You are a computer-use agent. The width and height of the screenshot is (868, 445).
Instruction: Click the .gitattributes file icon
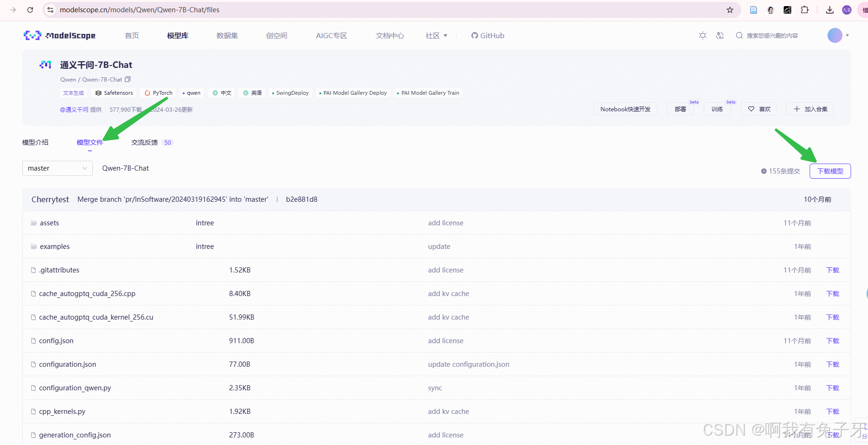[x=33, y=270]
